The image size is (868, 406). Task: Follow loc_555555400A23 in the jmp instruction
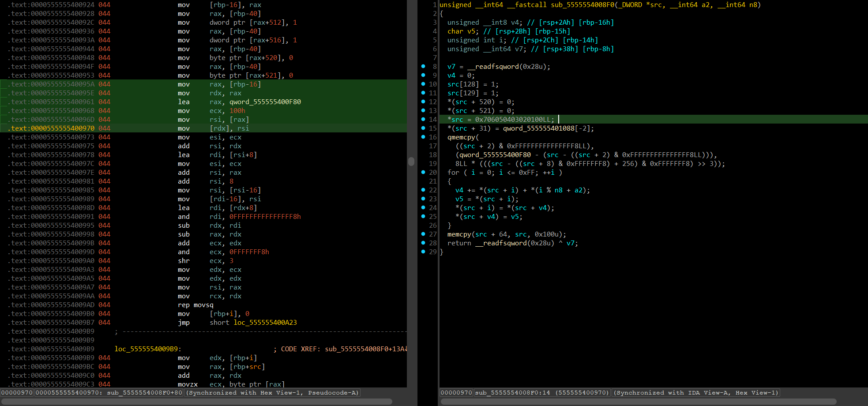click(x=265, y=323)
